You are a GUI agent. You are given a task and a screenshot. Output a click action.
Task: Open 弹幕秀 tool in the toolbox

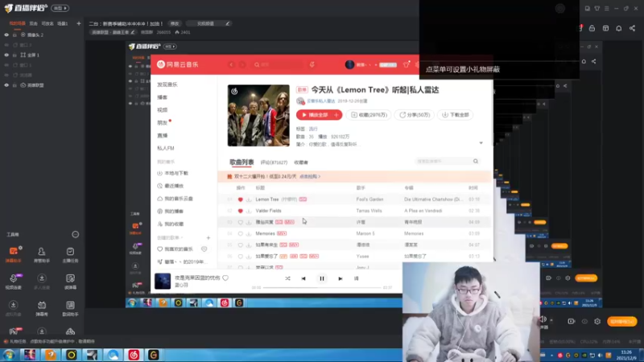(42, 308)
